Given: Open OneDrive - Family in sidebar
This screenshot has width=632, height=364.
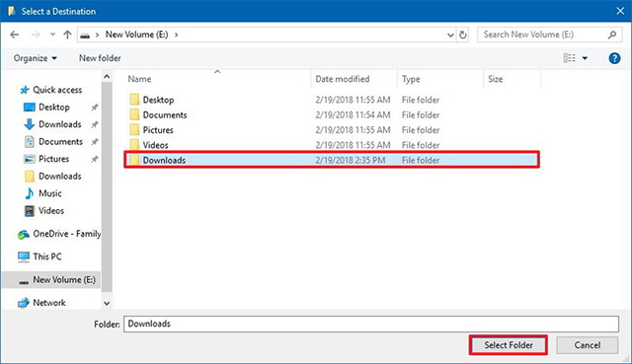Looking at the screenshot, I should pos(59,234).
